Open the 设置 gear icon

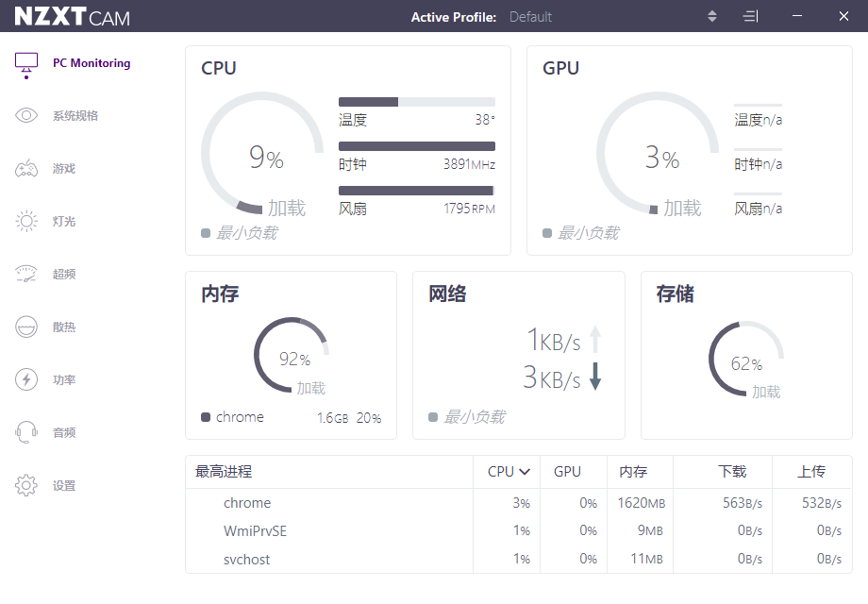pos(26,486)
